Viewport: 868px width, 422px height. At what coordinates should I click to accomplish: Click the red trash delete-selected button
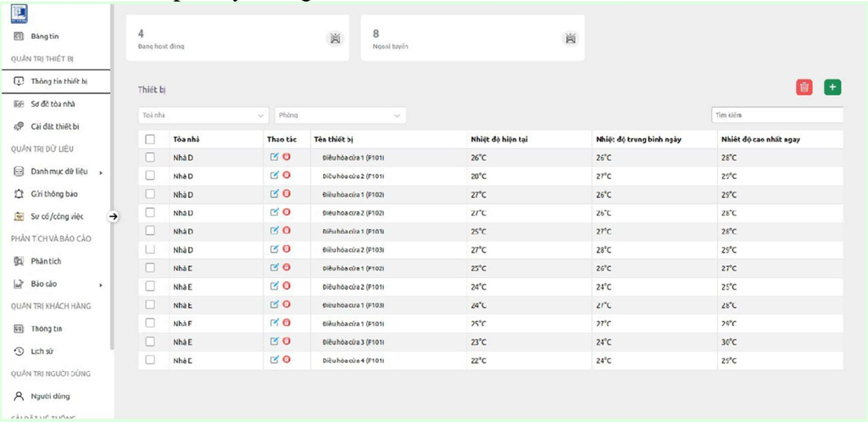tap(804, 86)
